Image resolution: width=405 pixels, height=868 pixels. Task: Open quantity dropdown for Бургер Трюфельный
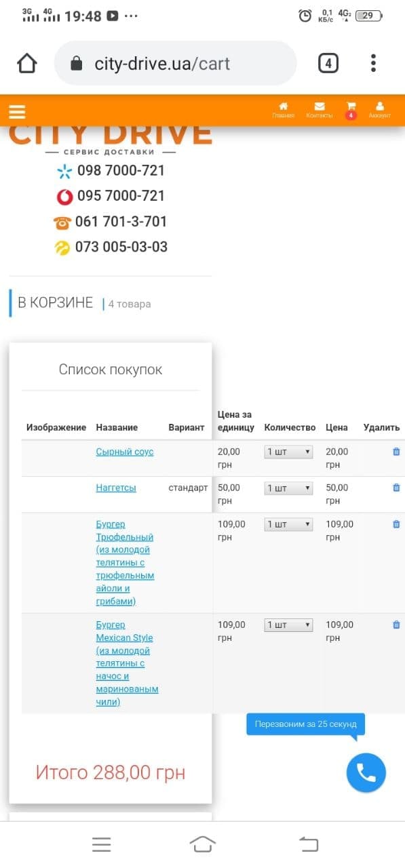(x=288, y=524)
